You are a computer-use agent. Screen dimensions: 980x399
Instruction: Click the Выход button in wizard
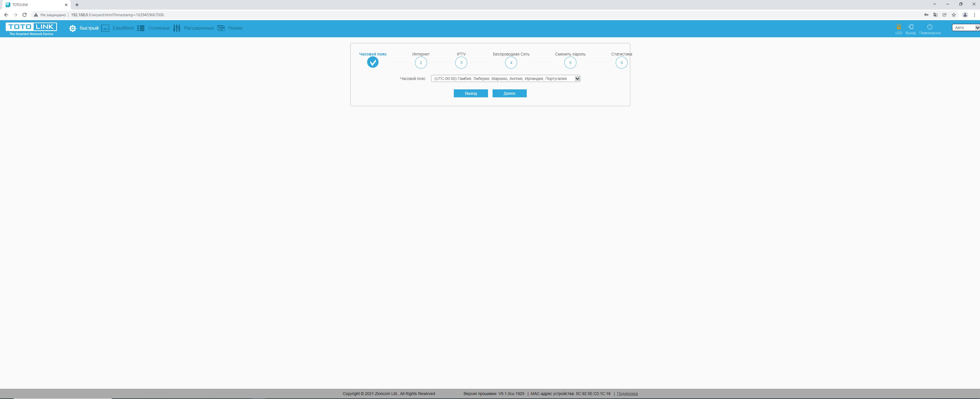tap(471, 93)
